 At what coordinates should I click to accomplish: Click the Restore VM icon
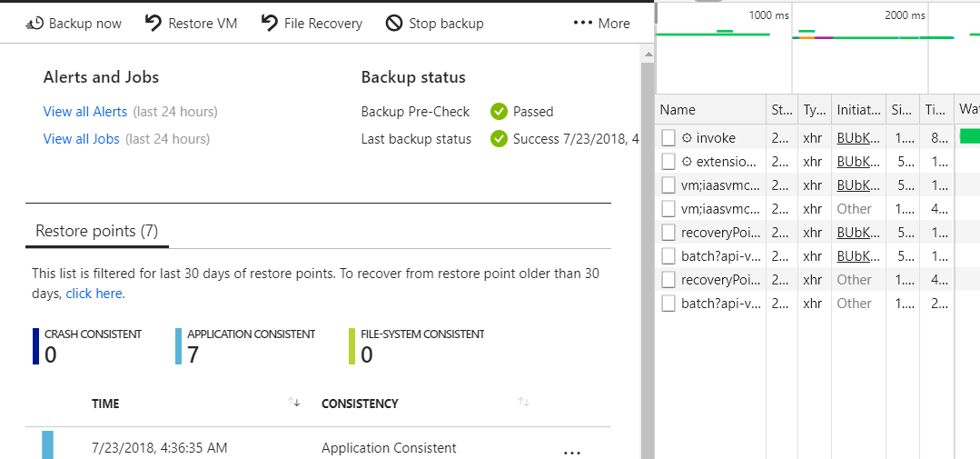153,24
